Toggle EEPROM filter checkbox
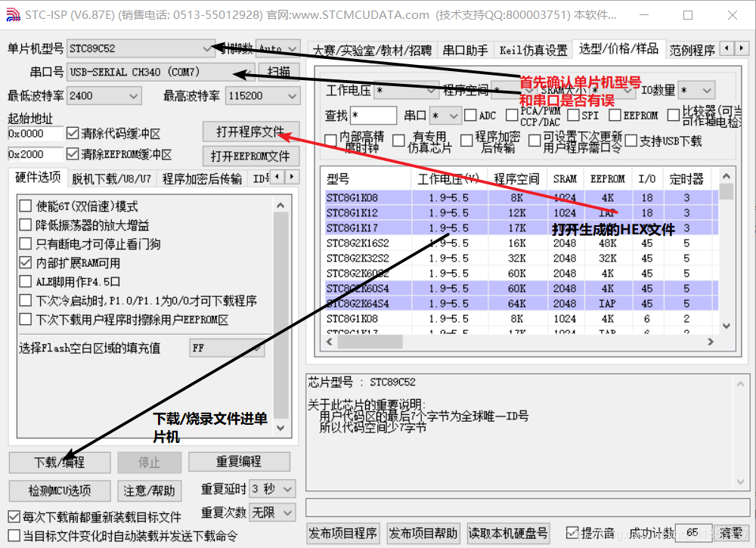 615,115
